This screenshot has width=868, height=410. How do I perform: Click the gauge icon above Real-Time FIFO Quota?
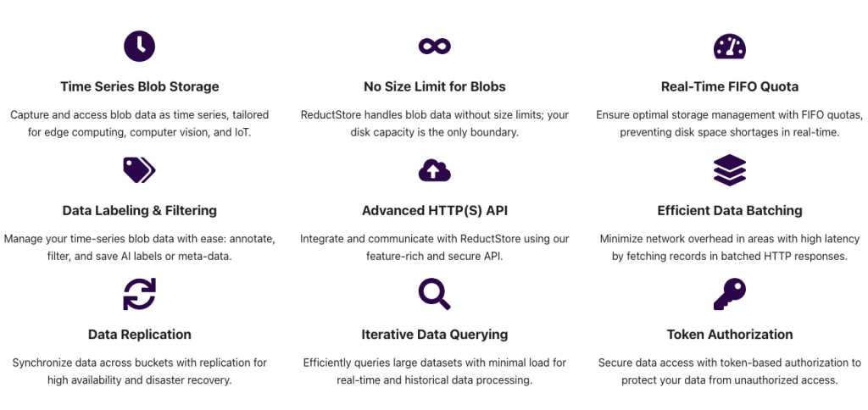click(x=729, y=46)
